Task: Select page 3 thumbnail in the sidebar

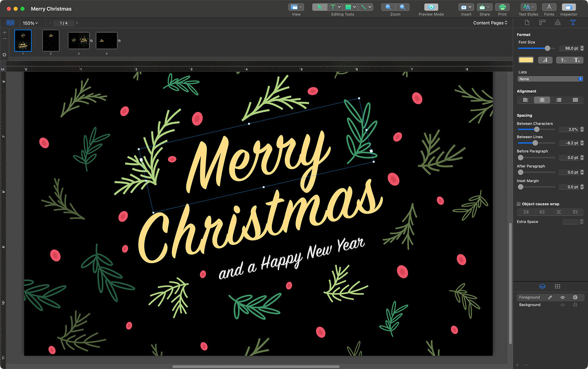Action: click(x=79, y=40)
